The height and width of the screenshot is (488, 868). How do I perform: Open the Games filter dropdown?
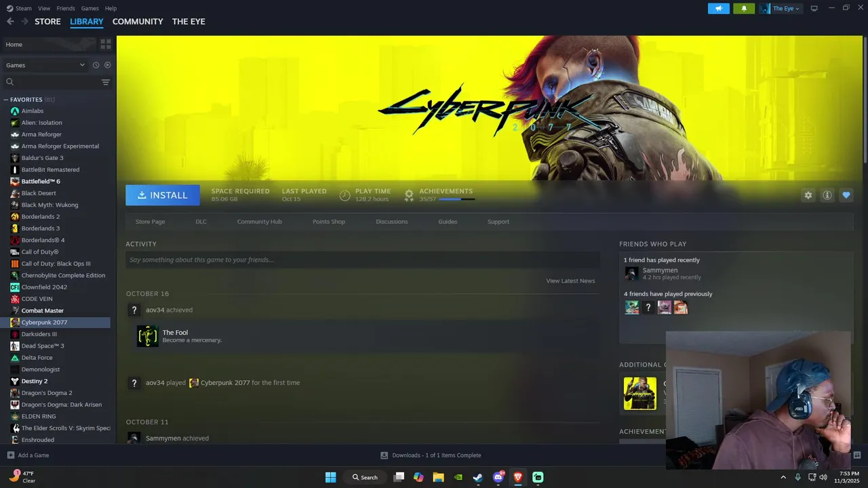click(x=45, y=65)
